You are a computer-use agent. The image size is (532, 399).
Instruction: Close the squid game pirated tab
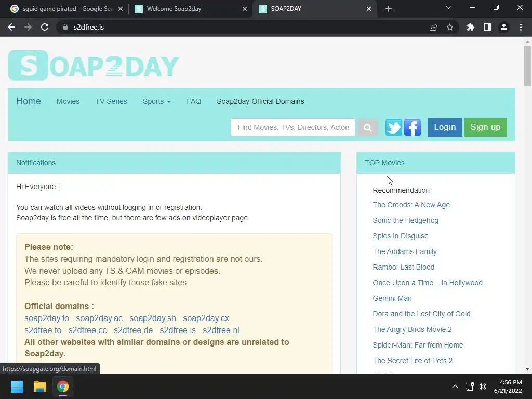click(x=121, y=9)
